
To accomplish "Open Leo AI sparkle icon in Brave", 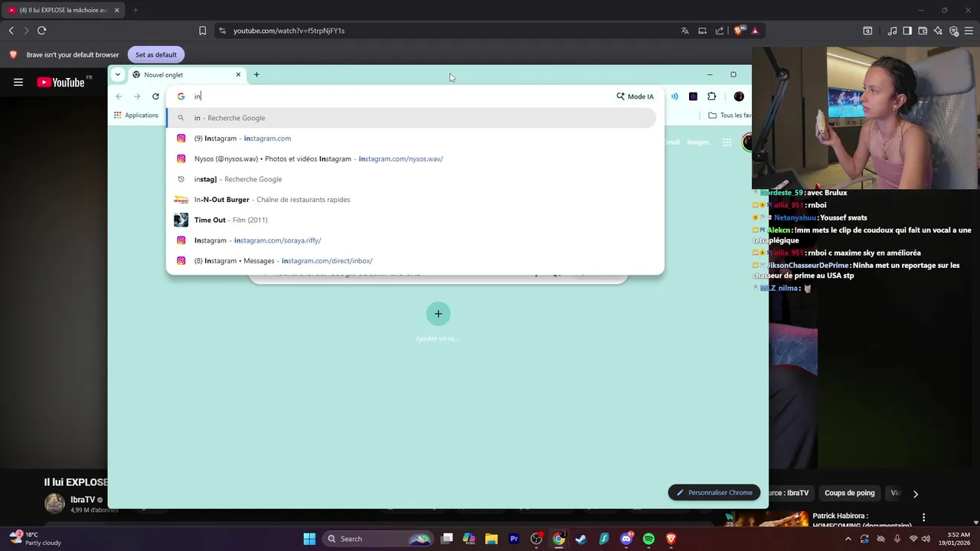I will 938,31.
